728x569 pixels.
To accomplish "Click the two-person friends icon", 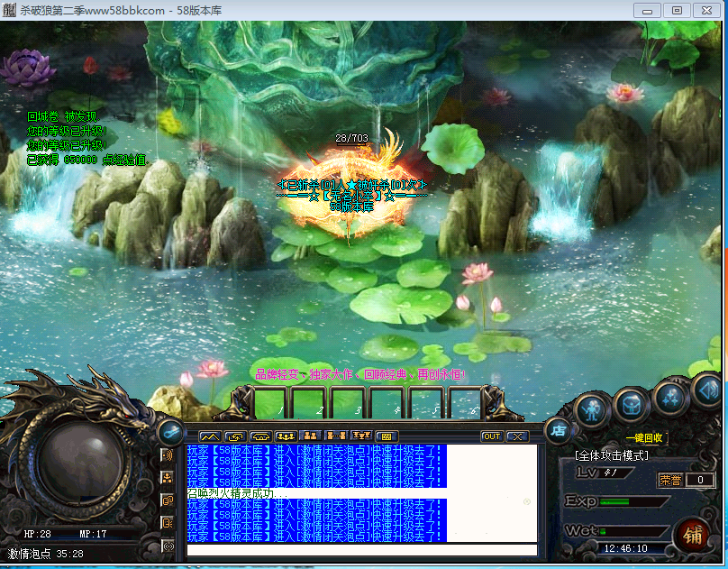I will coord(311,436).
